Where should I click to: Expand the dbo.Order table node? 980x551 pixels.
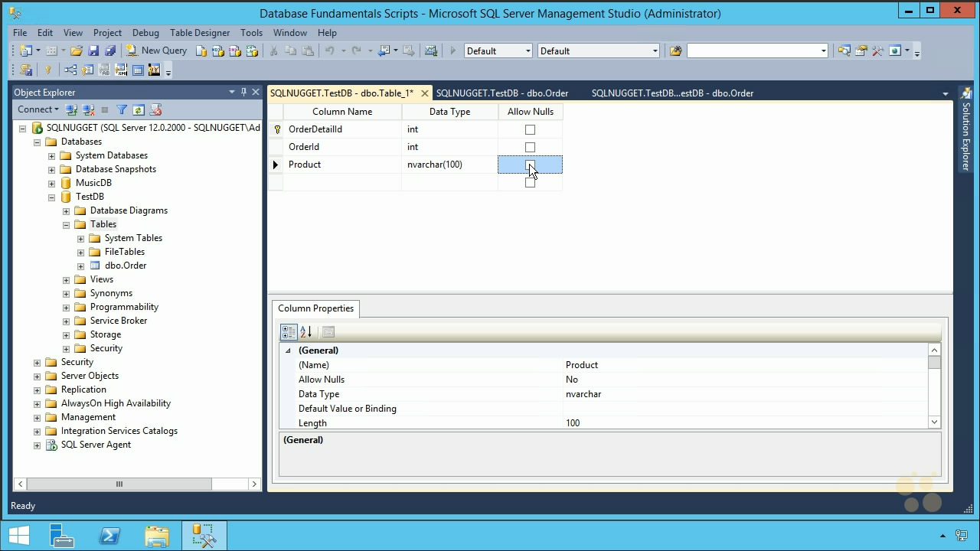pos(80,266)
